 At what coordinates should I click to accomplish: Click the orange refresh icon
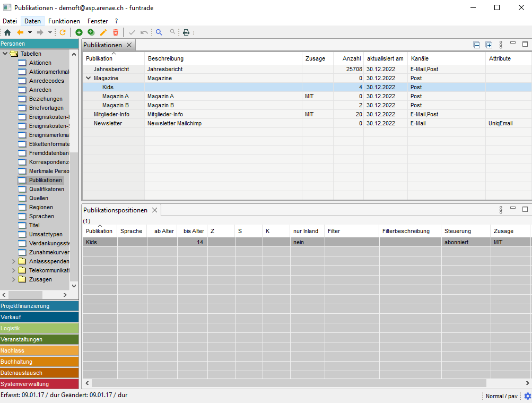click(x=63, y=32)
